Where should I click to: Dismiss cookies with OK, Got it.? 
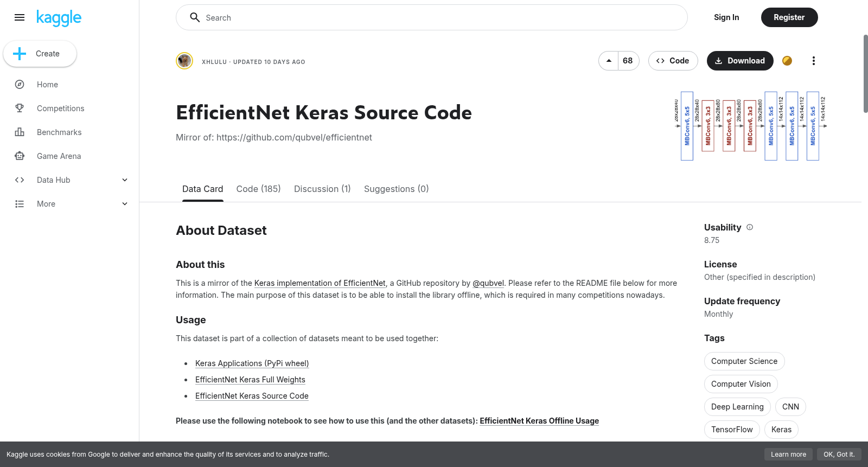coord(839,455)
